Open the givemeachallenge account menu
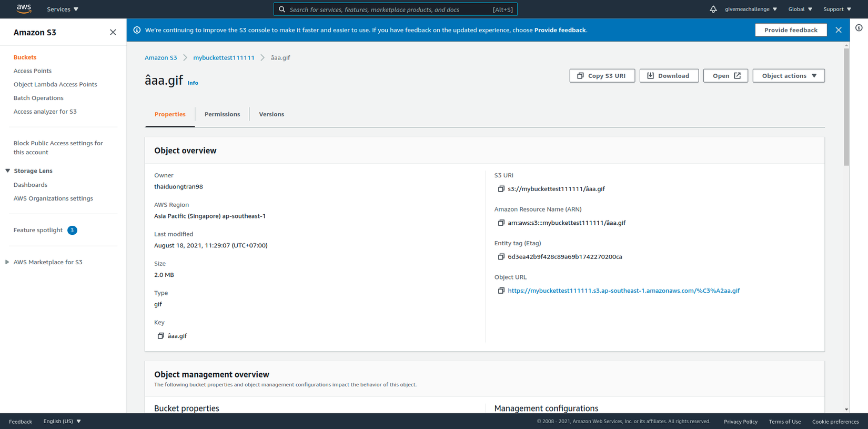The width and height of the screenshot is (868, 429). [751, 9]
